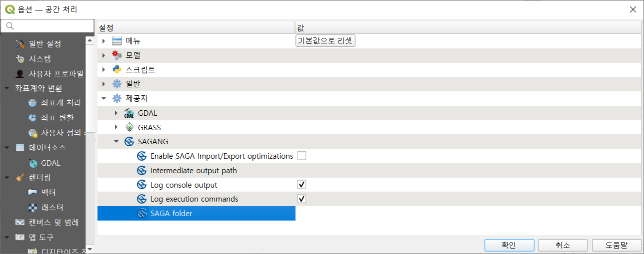Click the 시스템 gear icon
This screenshot has height=254, width=644.
click(20, 59)
